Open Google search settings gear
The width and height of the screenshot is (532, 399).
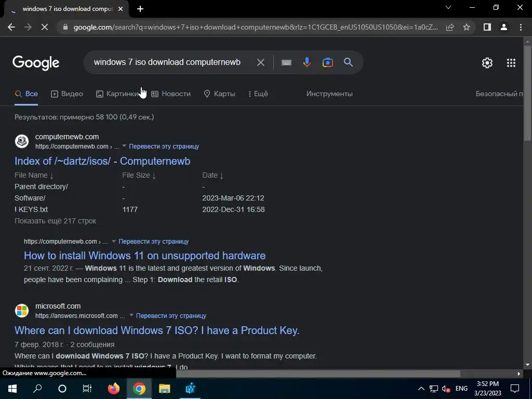(487, 63)
